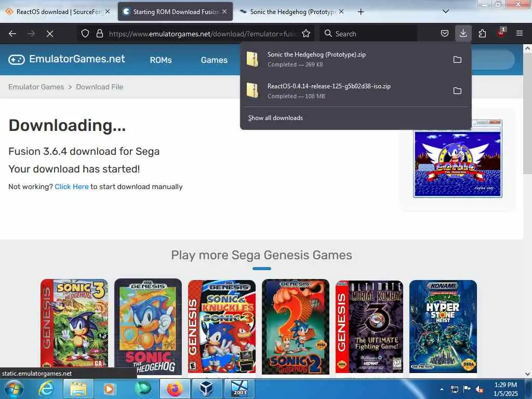
Task: Click the address bar URL field
Action: pyautogui.click(x=202, y=34)
